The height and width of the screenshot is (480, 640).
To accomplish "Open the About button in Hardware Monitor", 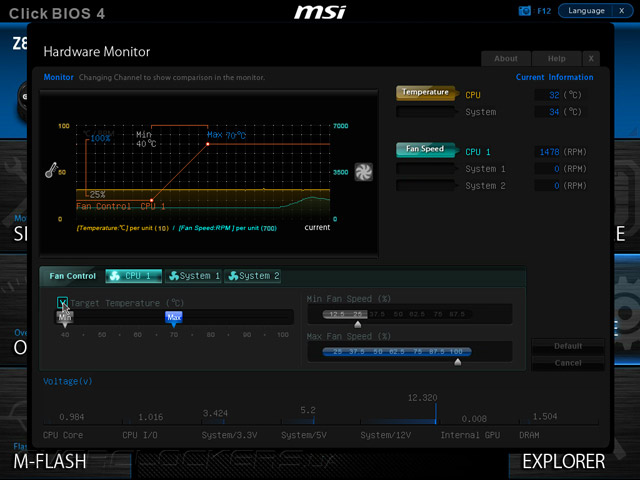I will click(x=506, y=58).
